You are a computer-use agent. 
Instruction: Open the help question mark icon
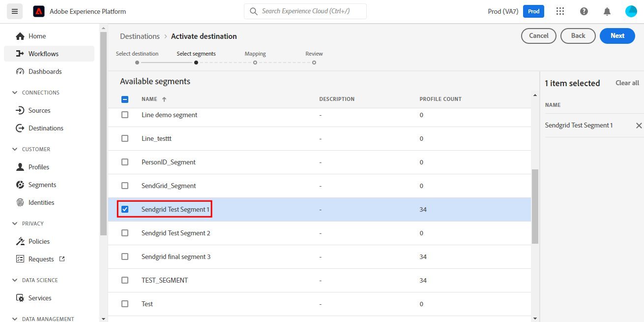584,11
